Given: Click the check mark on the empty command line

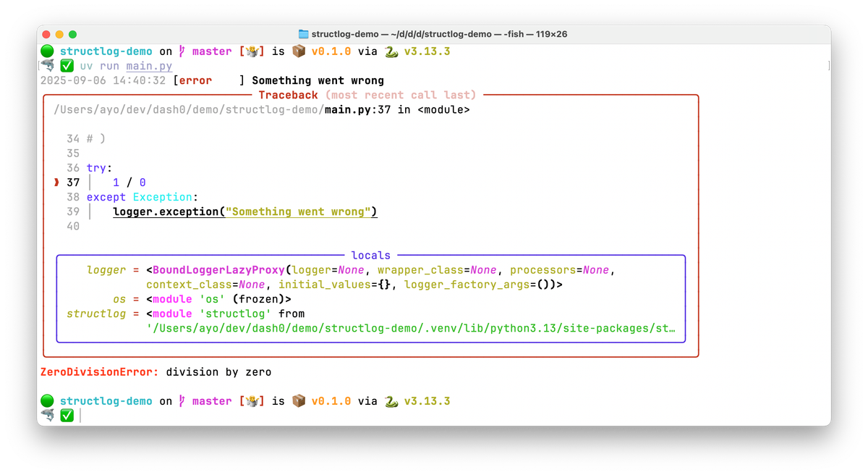Looking at the screenshot, I should tap(67, 416).
